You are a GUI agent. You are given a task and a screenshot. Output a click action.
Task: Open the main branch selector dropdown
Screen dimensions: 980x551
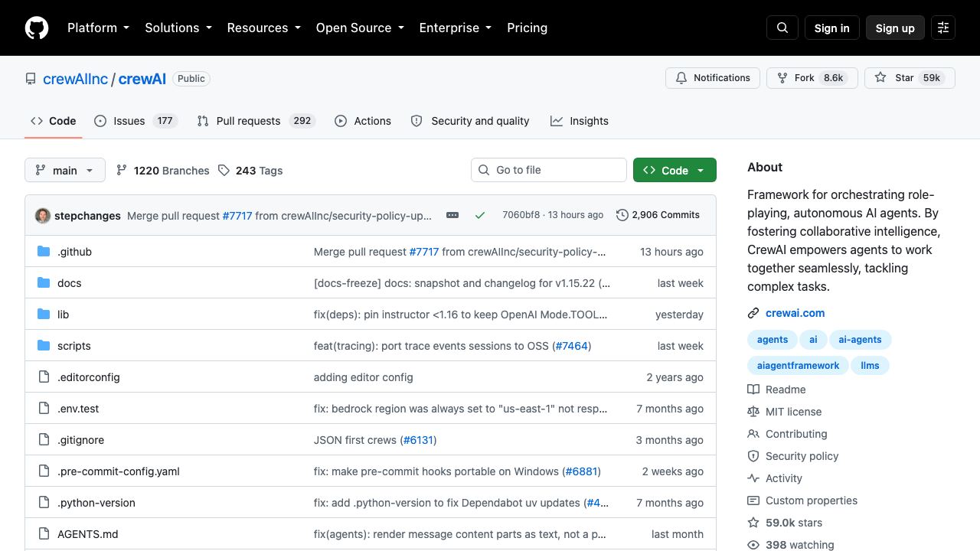64,170
